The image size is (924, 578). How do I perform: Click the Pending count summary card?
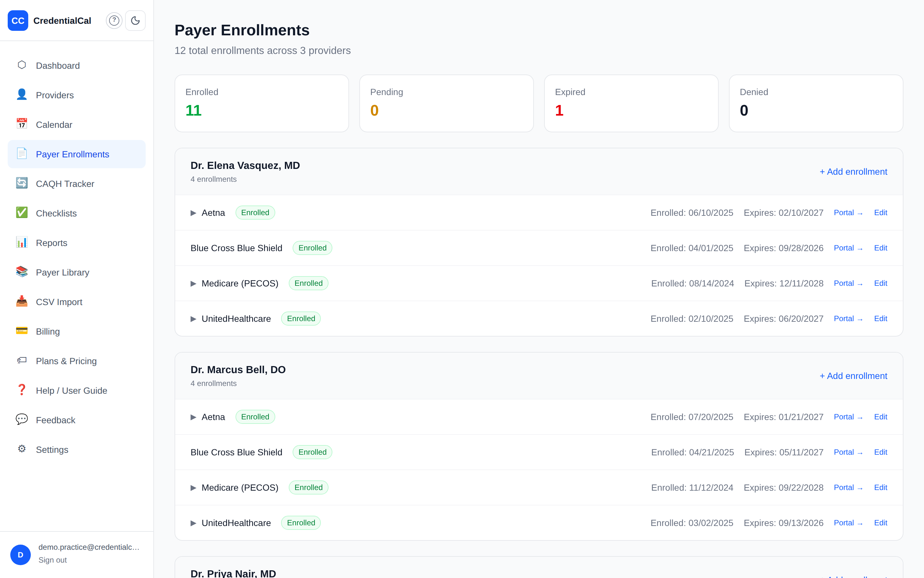(446, 103)
